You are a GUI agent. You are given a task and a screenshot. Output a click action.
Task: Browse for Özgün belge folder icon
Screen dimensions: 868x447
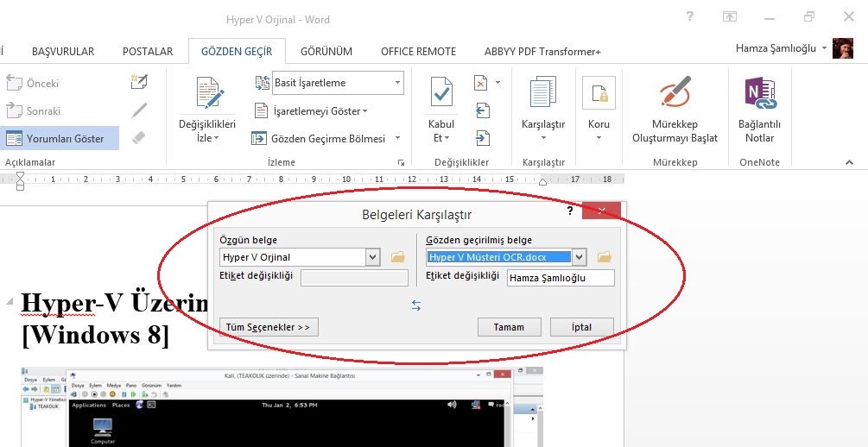(x=398, y=257)
